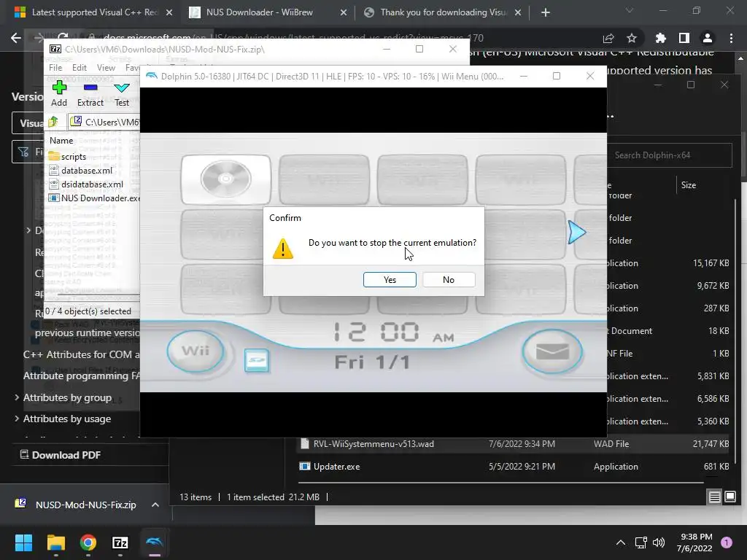Open File Explorer from taskbar

pos(55,542)
